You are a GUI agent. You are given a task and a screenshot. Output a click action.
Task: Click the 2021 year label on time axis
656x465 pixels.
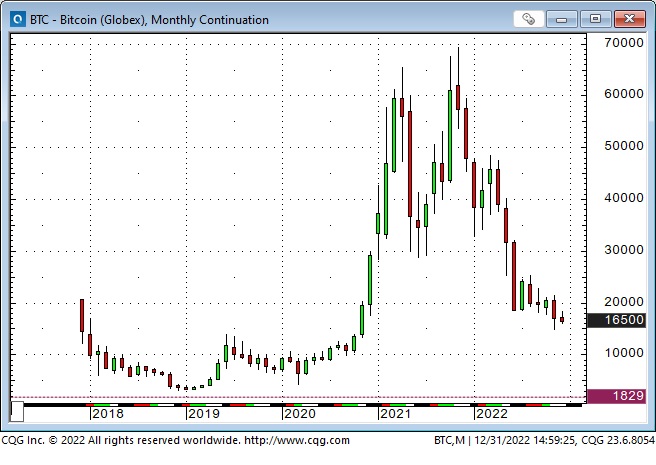(395, 414)
